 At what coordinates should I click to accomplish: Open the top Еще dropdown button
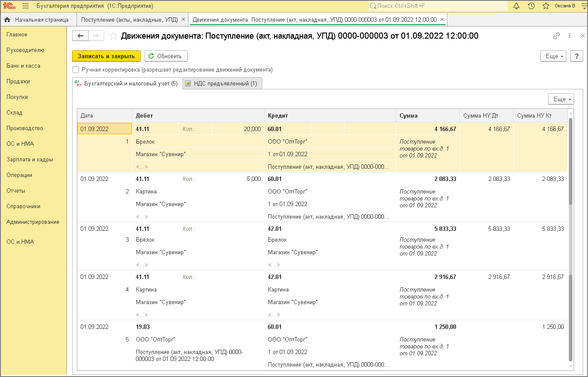coord(553,56)
